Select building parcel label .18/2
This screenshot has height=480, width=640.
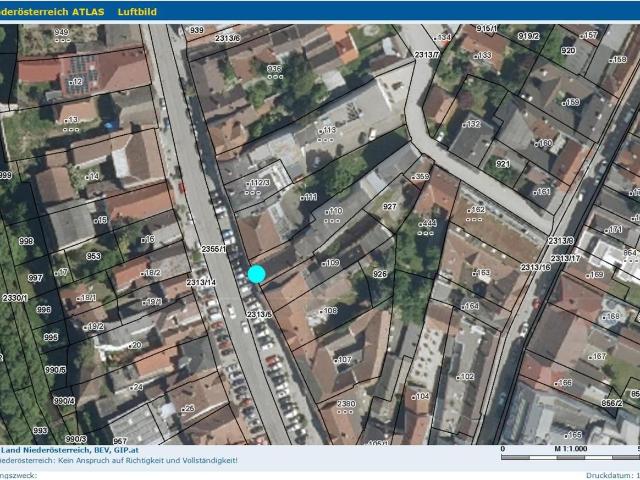point(151,273)
